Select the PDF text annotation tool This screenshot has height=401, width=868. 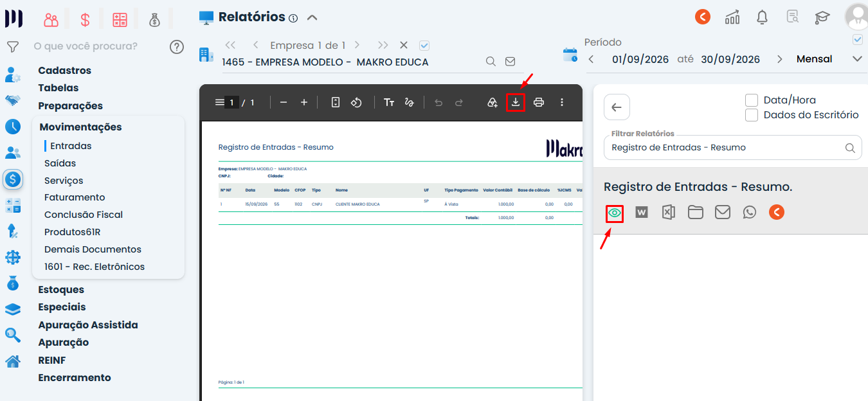(389, 102)
